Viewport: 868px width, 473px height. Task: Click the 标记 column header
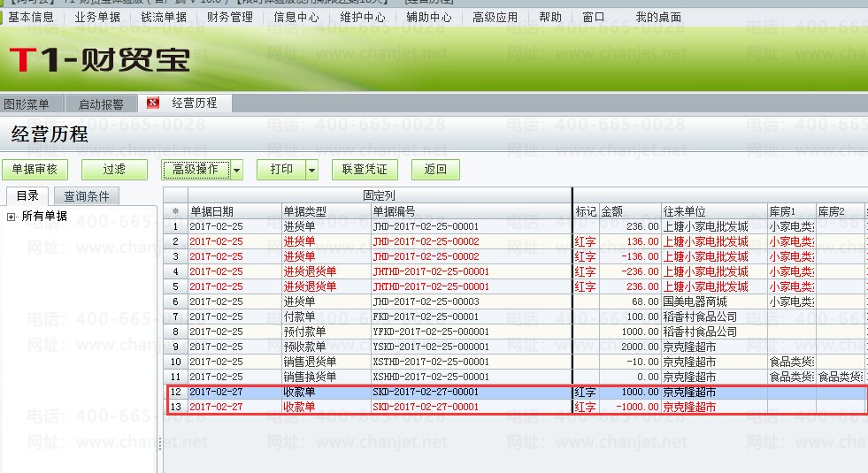[x=587, y=211]
